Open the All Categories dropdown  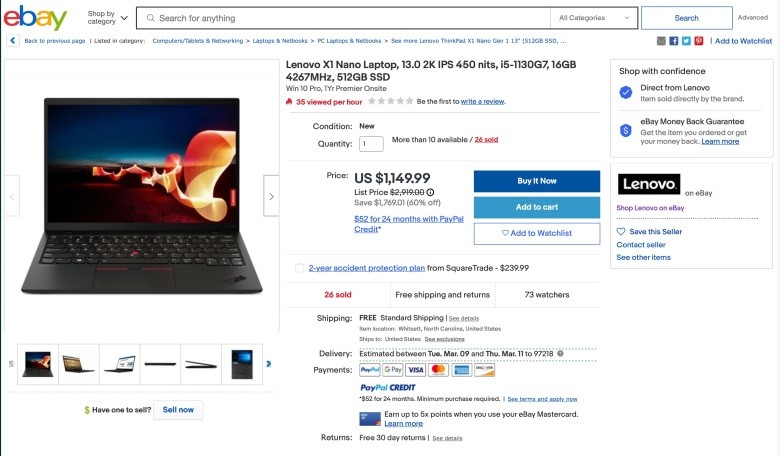click(594, 18)
